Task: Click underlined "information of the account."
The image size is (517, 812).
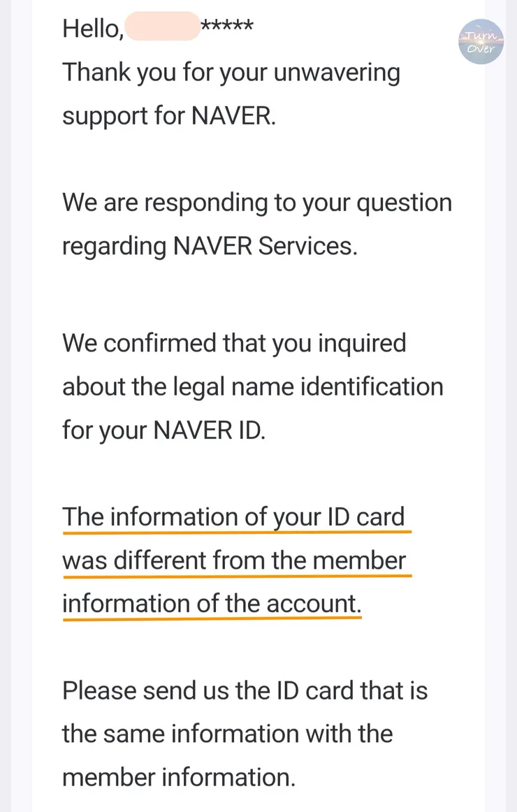Action: pyautogui.click(x=212, y=604)
